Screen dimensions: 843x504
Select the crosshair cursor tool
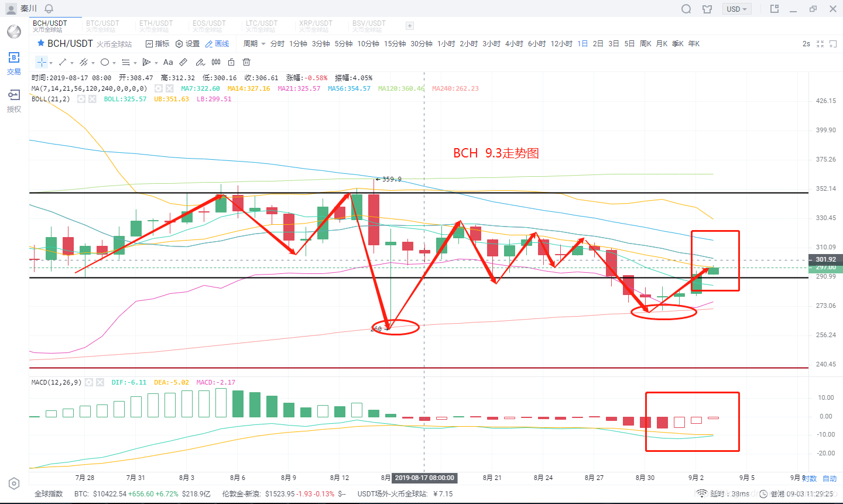[42, 62]
